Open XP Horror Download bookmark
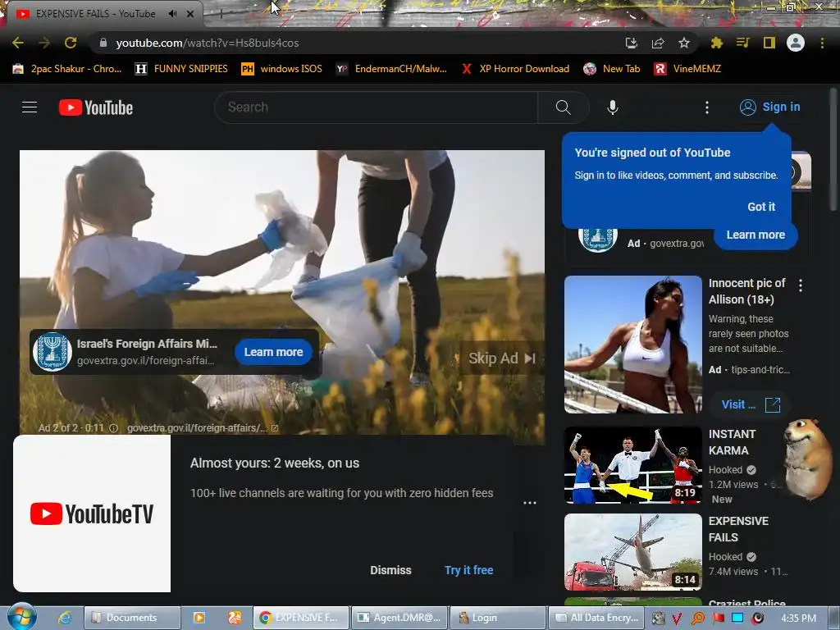Screen dimensions: 840x630 coord(516,69)
